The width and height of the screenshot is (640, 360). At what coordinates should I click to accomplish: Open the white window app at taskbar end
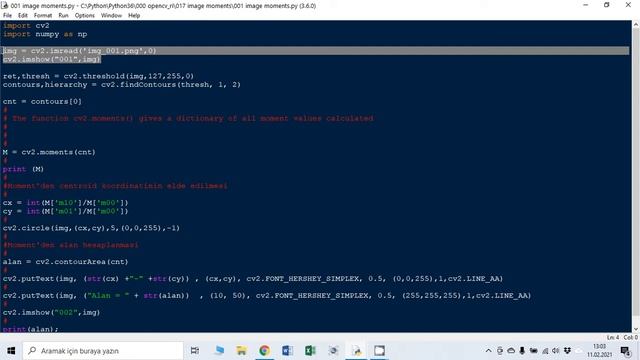pos(379,351)
